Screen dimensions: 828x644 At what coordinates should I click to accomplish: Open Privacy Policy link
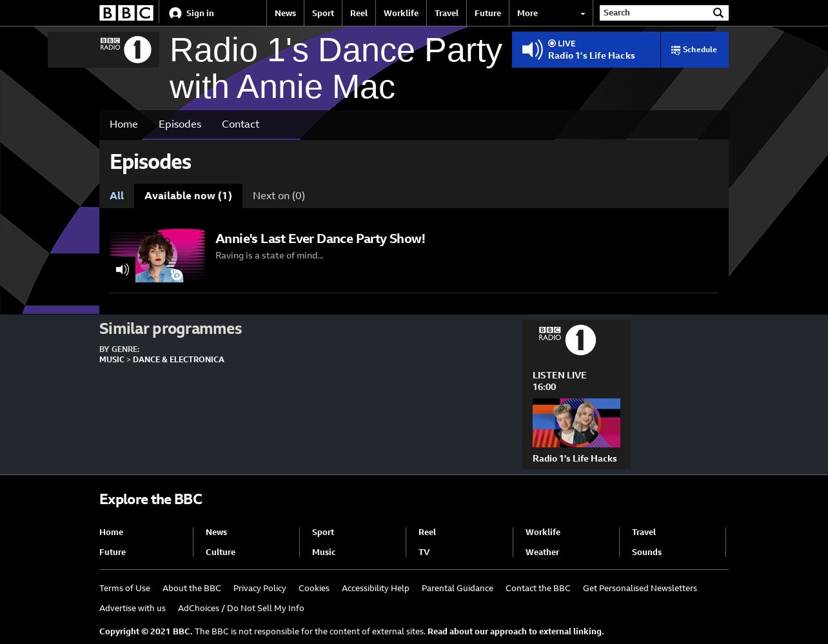[x=260, y=588]
